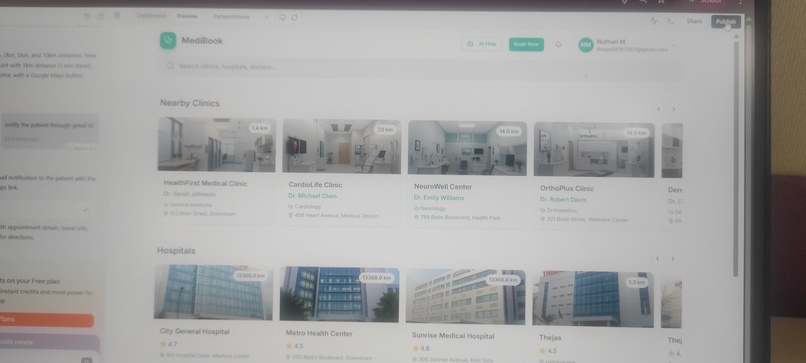Show previous Nearby Clinics cards
The width and height of the screenshot is (806, 363).
658,109
